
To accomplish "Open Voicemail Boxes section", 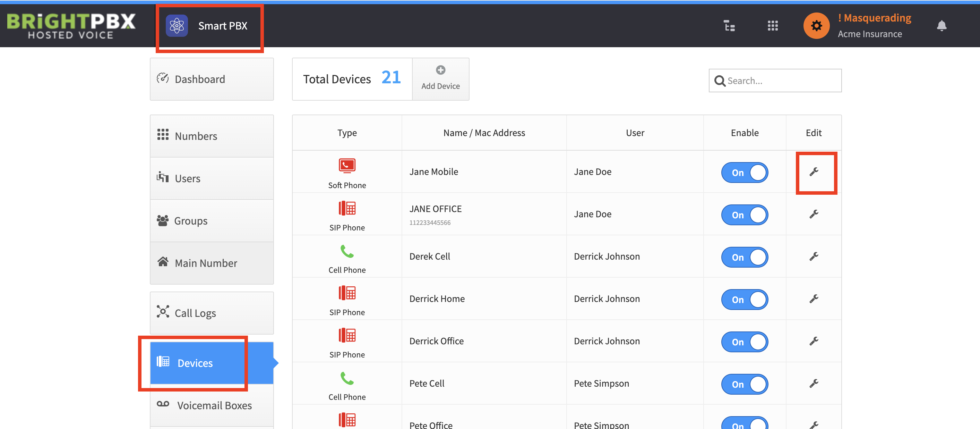I will click(x=212, y=405).
